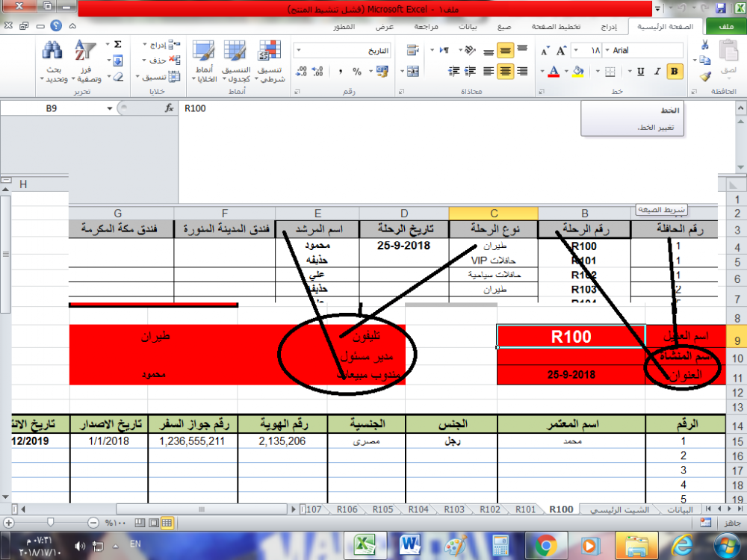Open Cell Styles (أنماط الخلايا) menu
The image size is (747, 560).
(x=205, y=61)
